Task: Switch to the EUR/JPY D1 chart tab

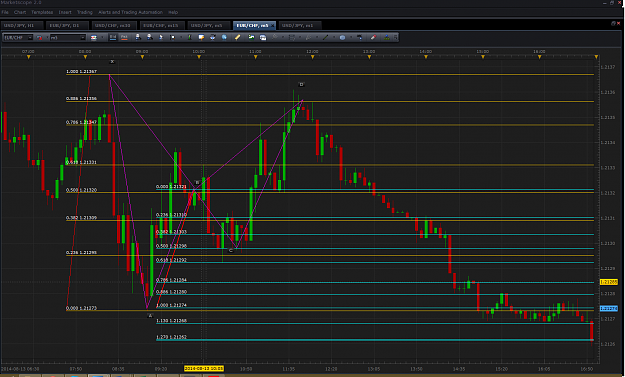Action: 68,26
